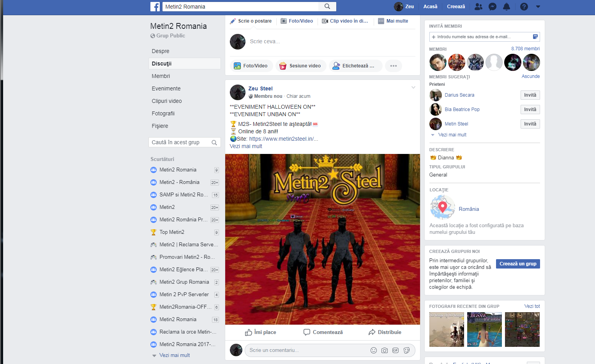The width and height of the screenshot is (595, 364).
Task: Click Distribuie to share the post
Action: pyautogui.click(x=385, y=332)
